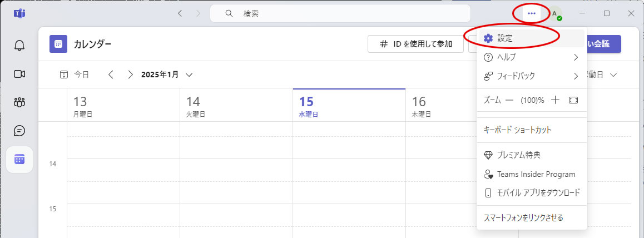
Task: Open the Activity bell icon in sidebar
Action: point(19,45)
